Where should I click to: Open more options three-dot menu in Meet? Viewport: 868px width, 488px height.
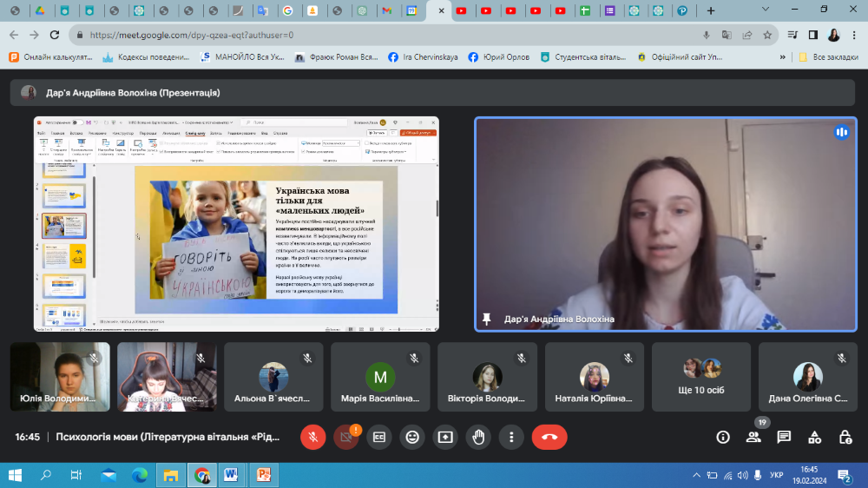(x=511, y=437)
